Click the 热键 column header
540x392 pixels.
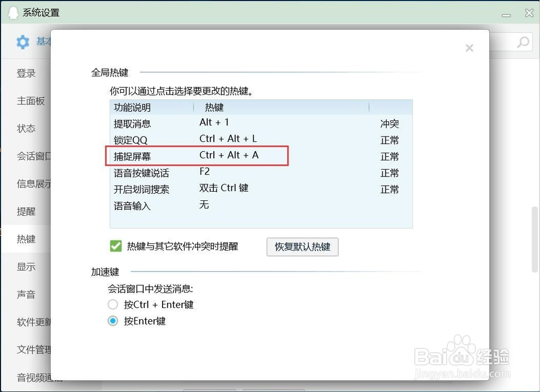[214, 107]
